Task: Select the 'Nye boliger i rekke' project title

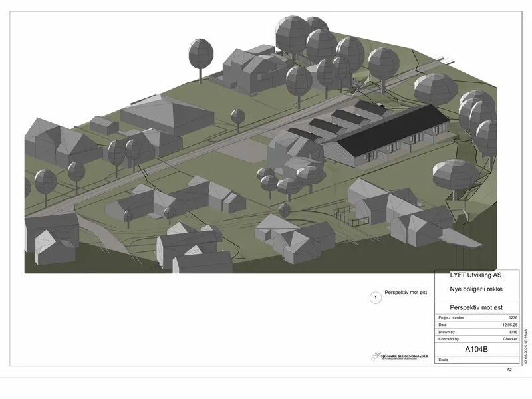Action: coord(476,289)
